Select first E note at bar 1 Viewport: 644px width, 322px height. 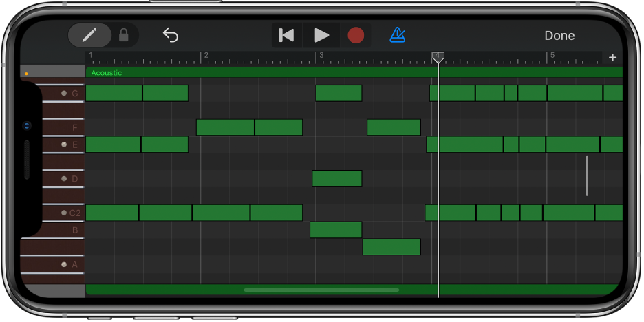pos(113,144)
